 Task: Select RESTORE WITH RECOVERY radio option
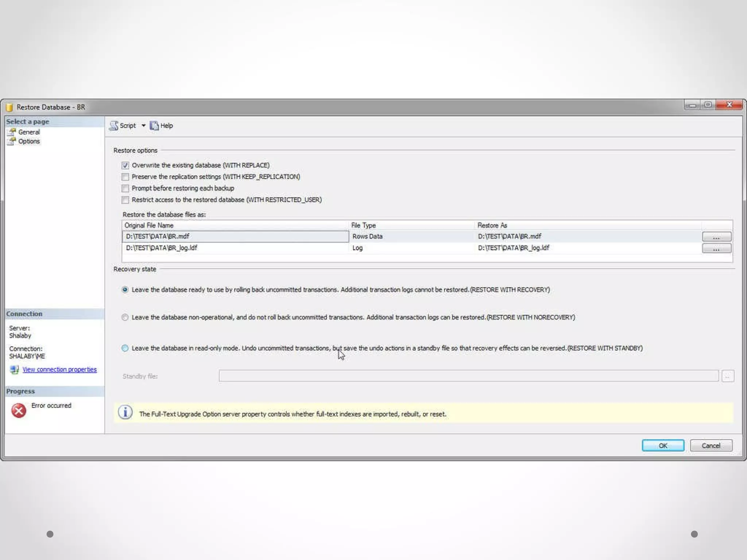(125, 290)
